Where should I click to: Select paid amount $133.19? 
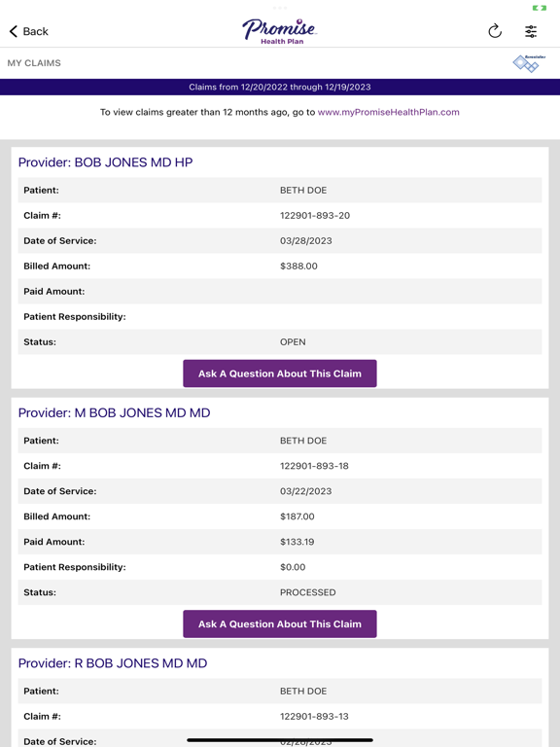[297, 542]
